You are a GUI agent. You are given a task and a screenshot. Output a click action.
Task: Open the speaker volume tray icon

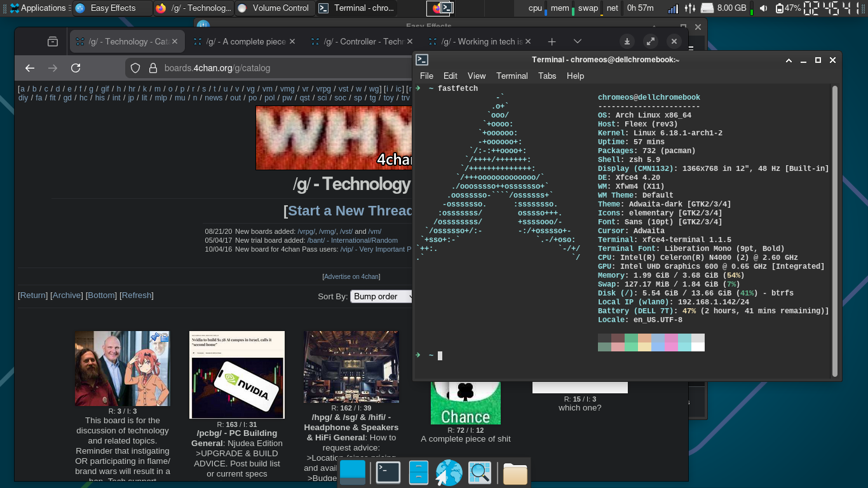(763, 8)
